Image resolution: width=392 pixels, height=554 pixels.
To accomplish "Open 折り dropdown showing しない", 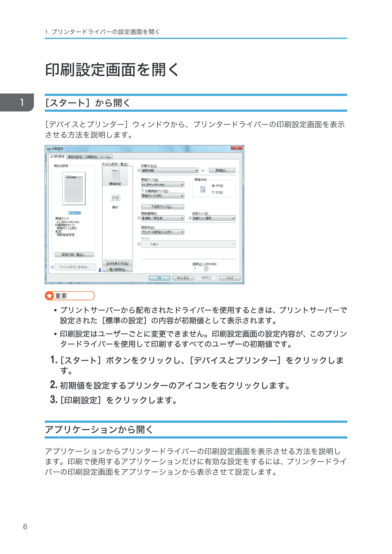I will point(188,244).
